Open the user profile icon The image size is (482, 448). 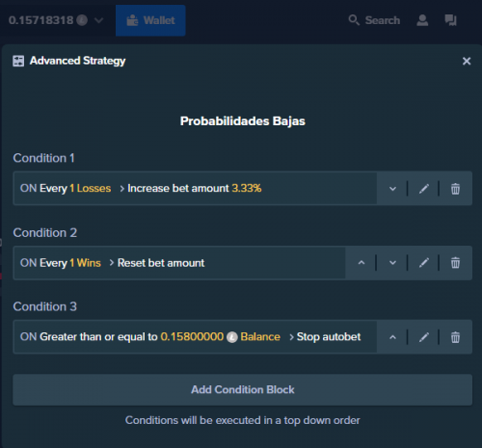click(422, 20)
